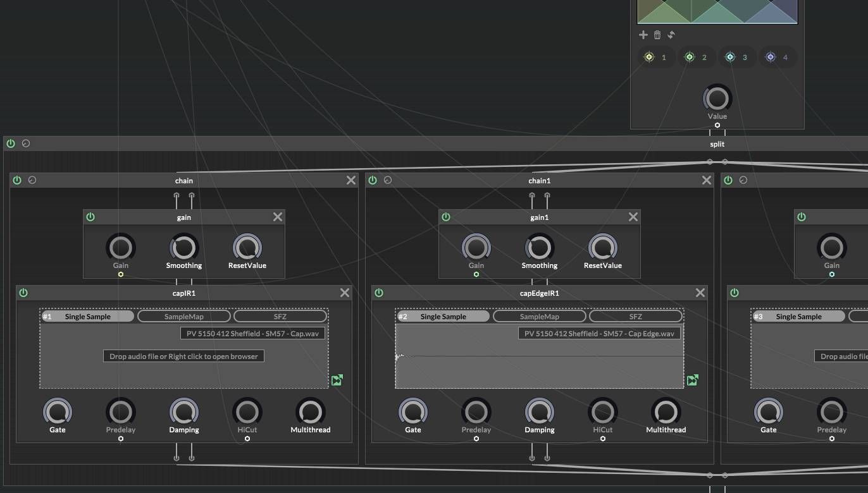This screenshot has width=868, height=493.
Task: Bypass the chain1 node with its power button
Action: [x=373, y=180]
